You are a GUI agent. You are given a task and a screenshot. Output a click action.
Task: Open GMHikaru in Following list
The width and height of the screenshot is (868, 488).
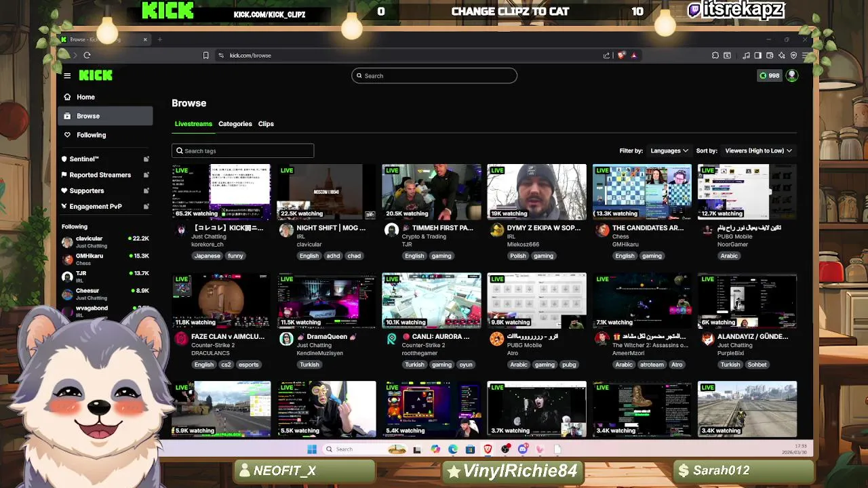105,259
